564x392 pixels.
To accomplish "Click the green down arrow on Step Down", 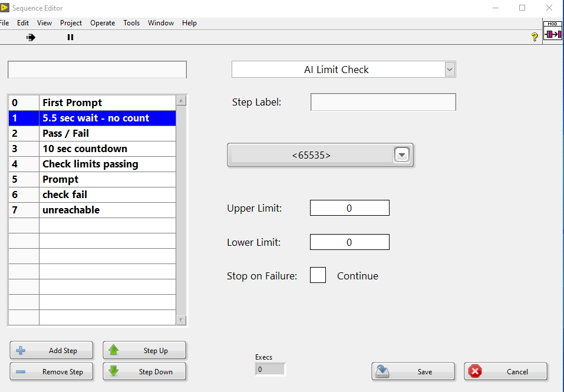I will [x=113, y=371].
